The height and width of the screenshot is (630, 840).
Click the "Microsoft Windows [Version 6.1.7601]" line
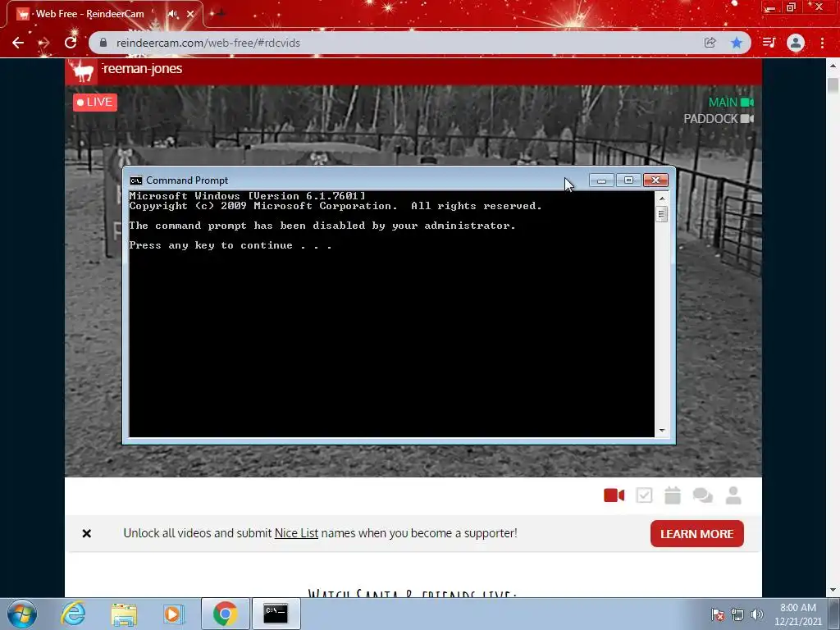coord(247,195)
